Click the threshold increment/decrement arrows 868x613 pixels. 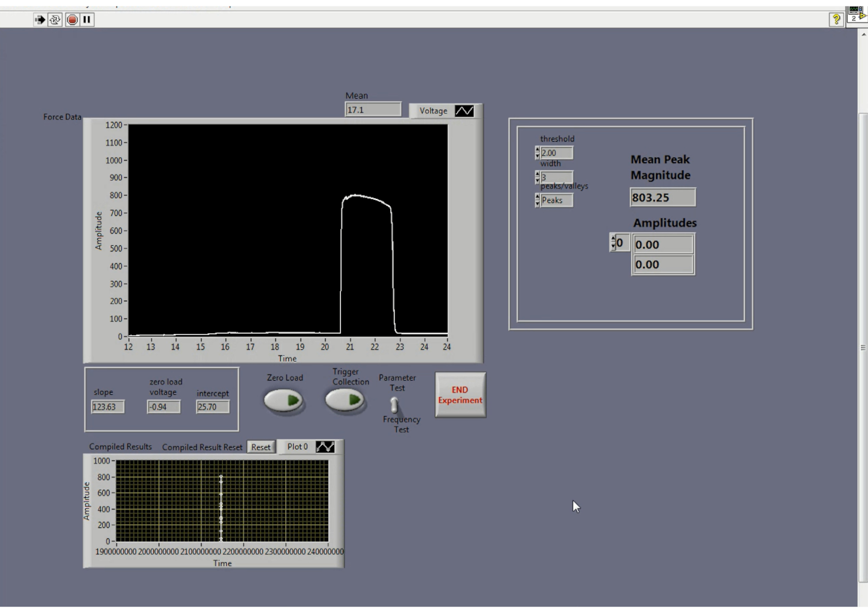point(537,153)
